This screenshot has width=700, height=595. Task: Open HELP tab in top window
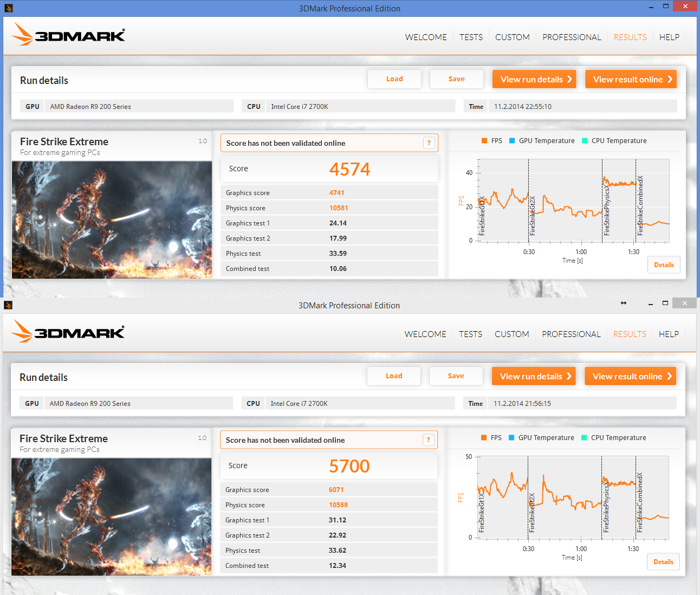tap(669, 37)
